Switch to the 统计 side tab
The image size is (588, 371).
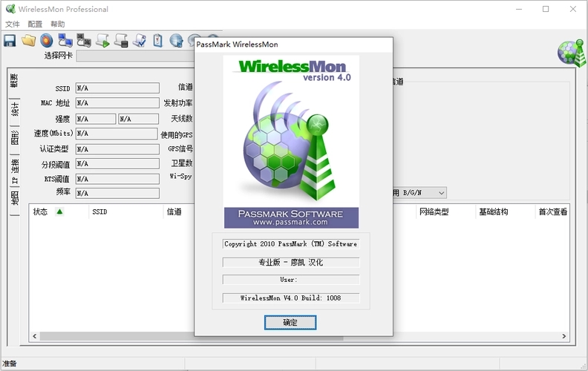(x=14, y=109)
